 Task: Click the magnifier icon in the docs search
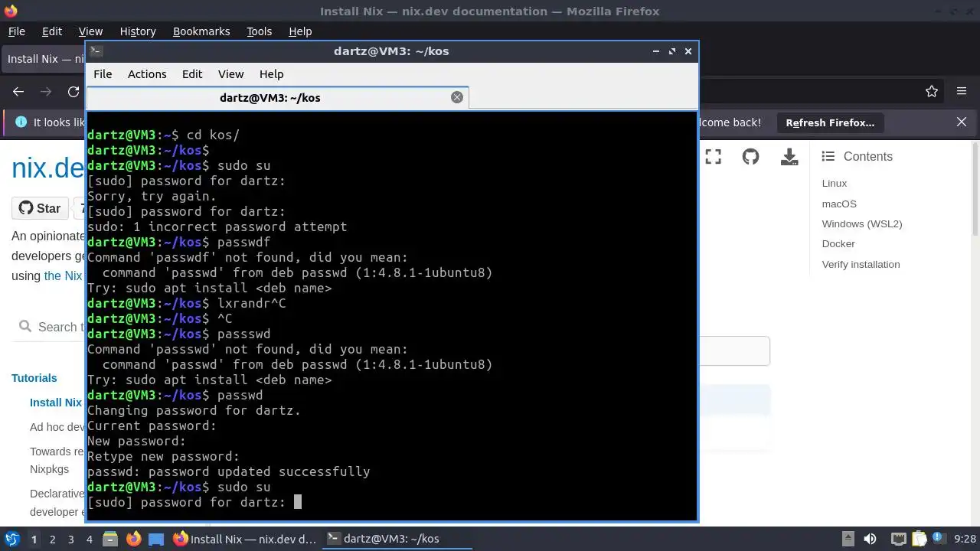tap(25, 327)
